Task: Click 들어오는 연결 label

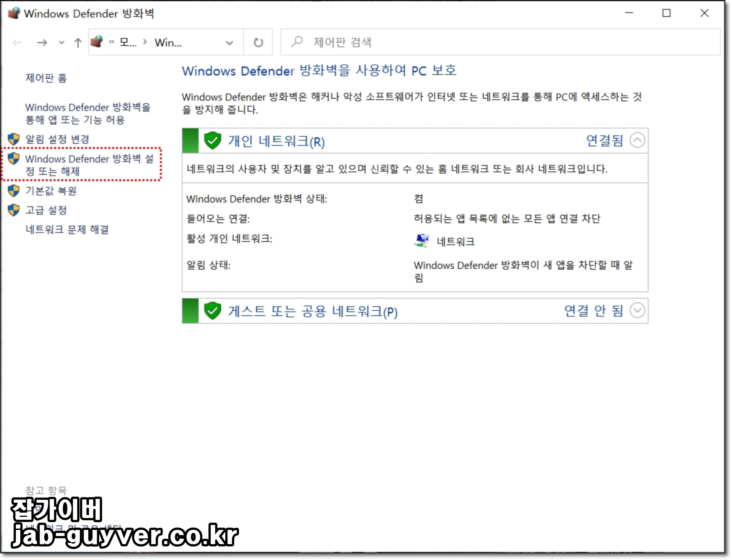Action: click(x=218, y=219)
